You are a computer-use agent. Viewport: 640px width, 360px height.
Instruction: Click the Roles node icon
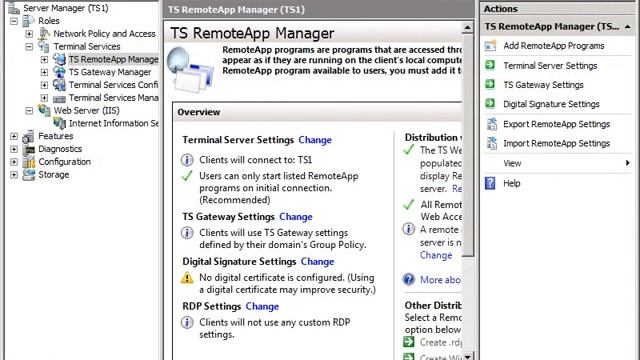pos(29,20)
